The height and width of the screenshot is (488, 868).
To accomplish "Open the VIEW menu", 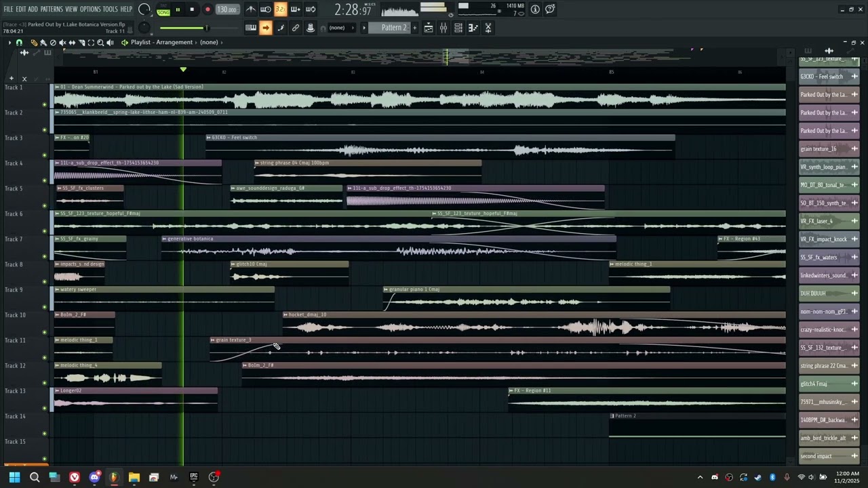I will point(71,9).
